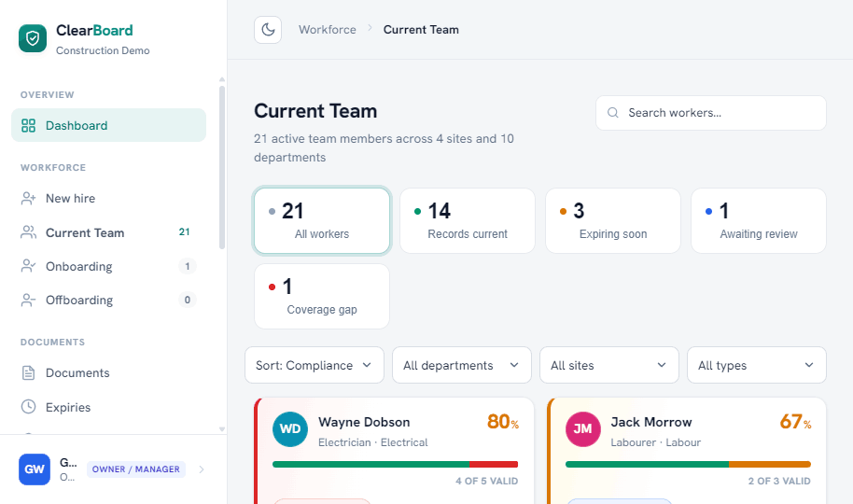Click the ClearBoard shield logo

tap(33, 38)
